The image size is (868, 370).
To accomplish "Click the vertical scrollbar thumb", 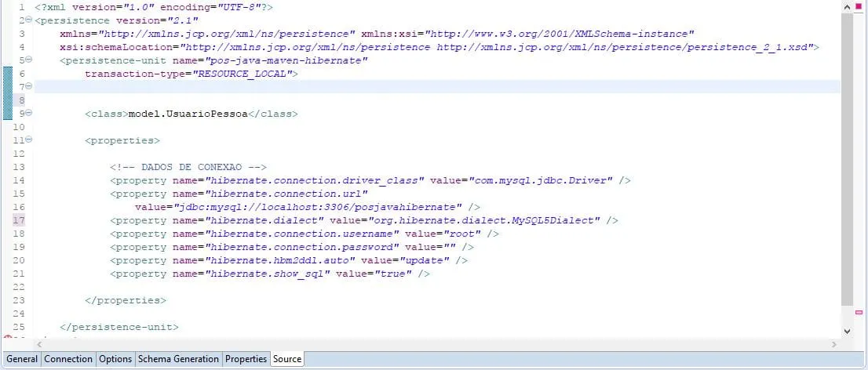I will pos(846,159).
